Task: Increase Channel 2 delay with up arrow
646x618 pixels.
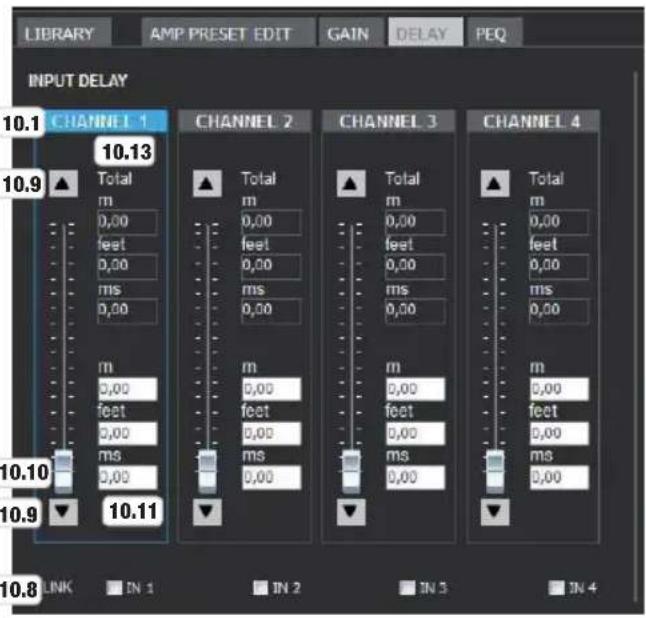Action: pyautogui.click(x=207, y=183)
